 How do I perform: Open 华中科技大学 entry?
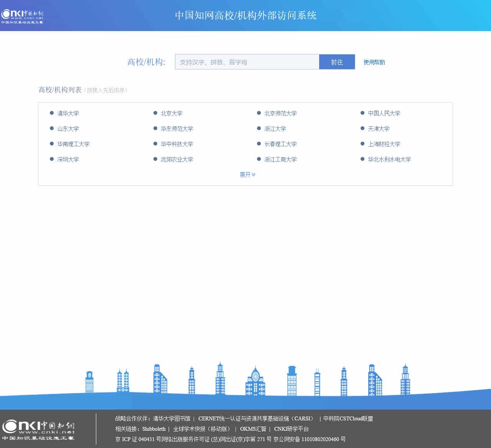(x=177, y=144)
